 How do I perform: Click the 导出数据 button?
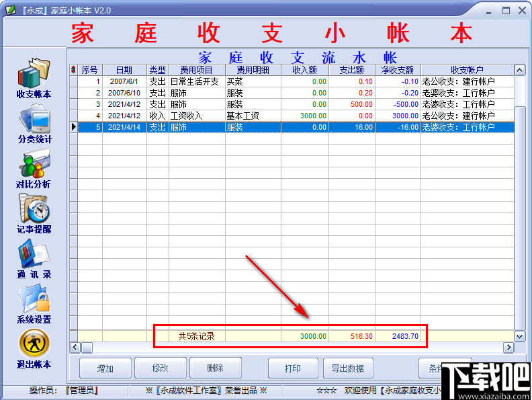point(348,368)
